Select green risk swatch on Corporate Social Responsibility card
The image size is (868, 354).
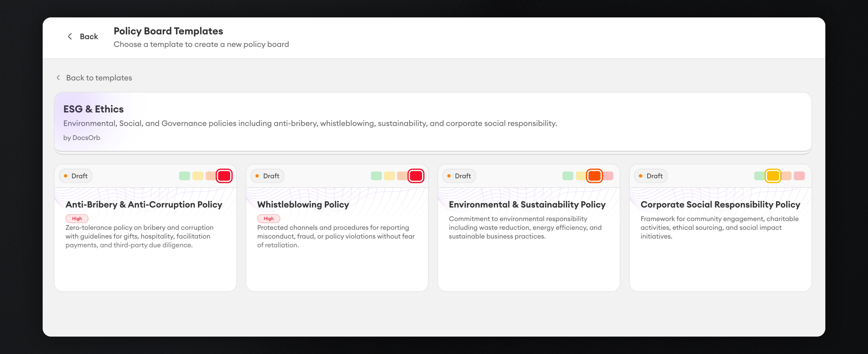[x=759, y=176]
